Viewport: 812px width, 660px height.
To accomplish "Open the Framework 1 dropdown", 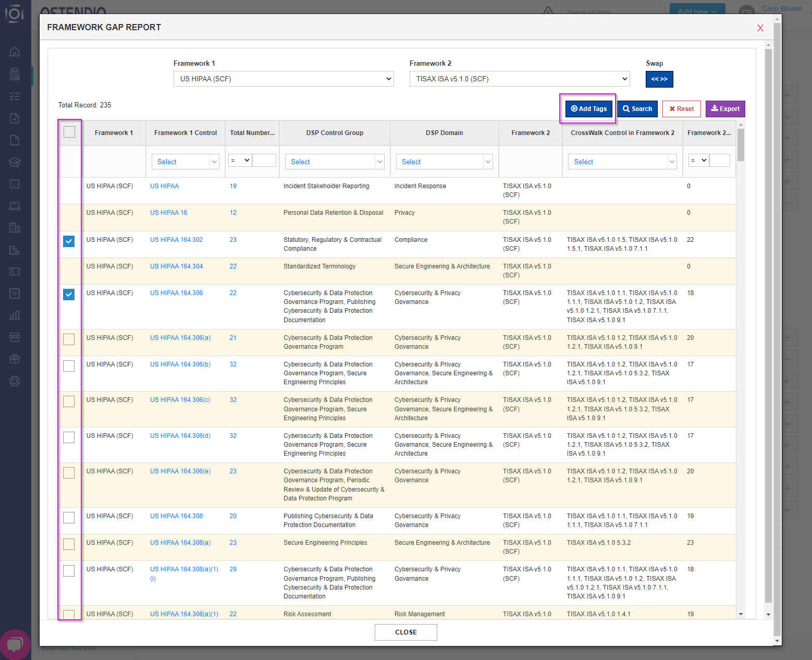I will coord(284,79).
